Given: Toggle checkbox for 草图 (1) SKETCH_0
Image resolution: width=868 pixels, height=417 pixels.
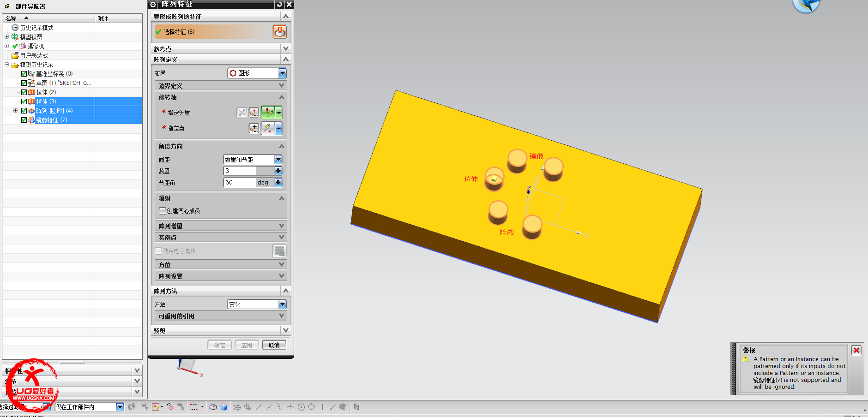Looking at the screenshot, I should point(24,83).
